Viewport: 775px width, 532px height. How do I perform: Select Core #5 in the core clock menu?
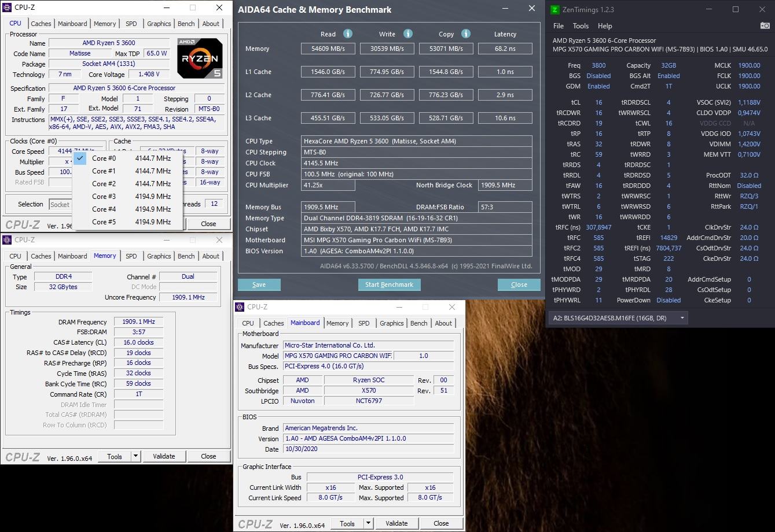(x=128, y=222)
